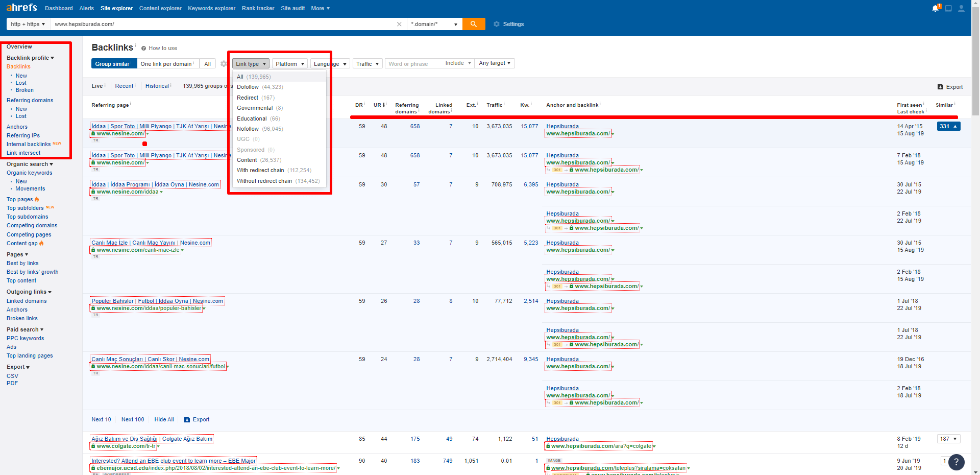Select Group similar view mode
Viewport: 980px width, 475px height.
pos(114,64)
